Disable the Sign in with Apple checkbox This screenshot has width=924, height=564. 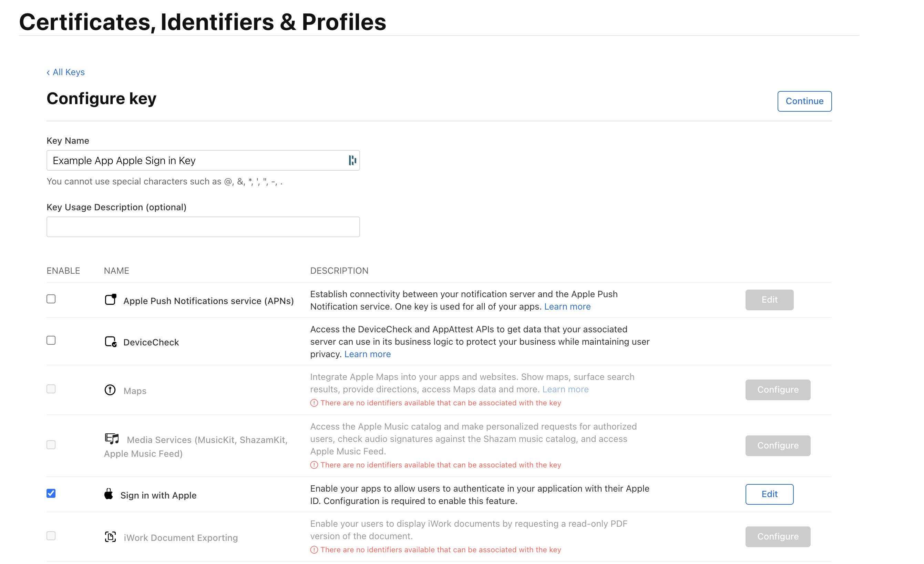[x=51, y=493]
